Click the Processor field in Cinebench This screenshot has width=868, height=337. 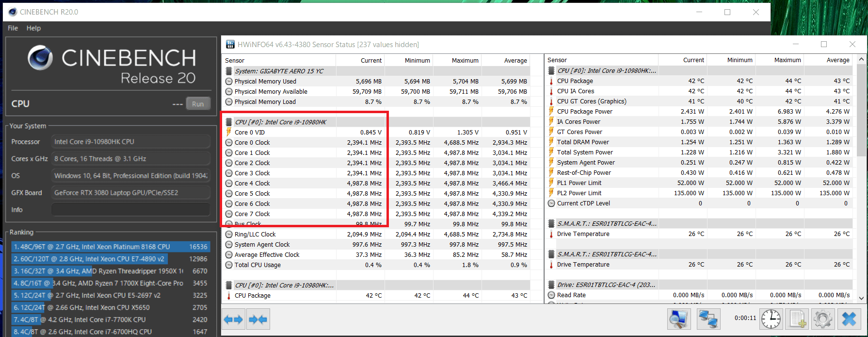tap(131, 142)
